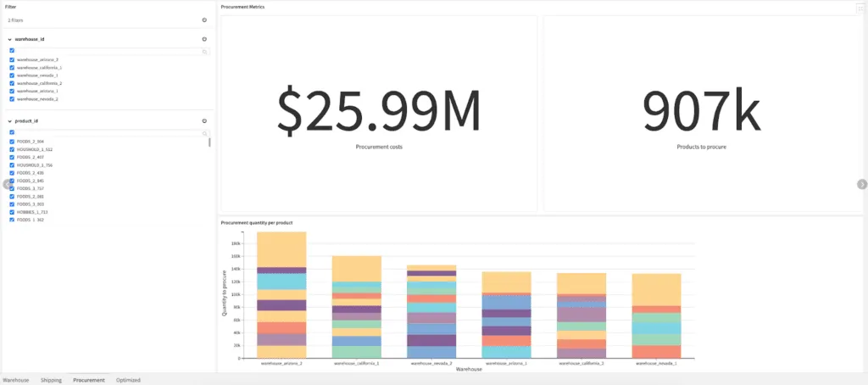The width and height of the screenshot is (868, 385).
Task: Toggle the select-all checkbox under warehouse_id
Action: 12,51
